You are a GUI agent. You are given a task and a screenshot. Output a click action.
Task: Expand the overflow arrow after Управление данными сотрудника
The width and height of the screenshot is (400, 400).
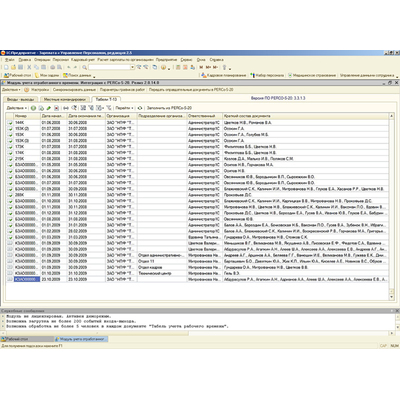(397, 77)
